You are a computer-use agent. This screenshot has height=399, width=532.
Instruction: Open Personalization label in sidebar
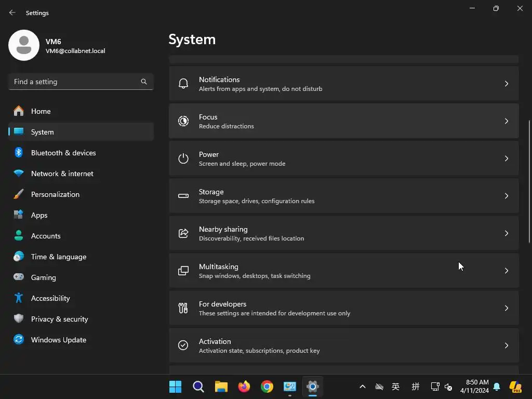pyautogui.click(x=55, y=194)
